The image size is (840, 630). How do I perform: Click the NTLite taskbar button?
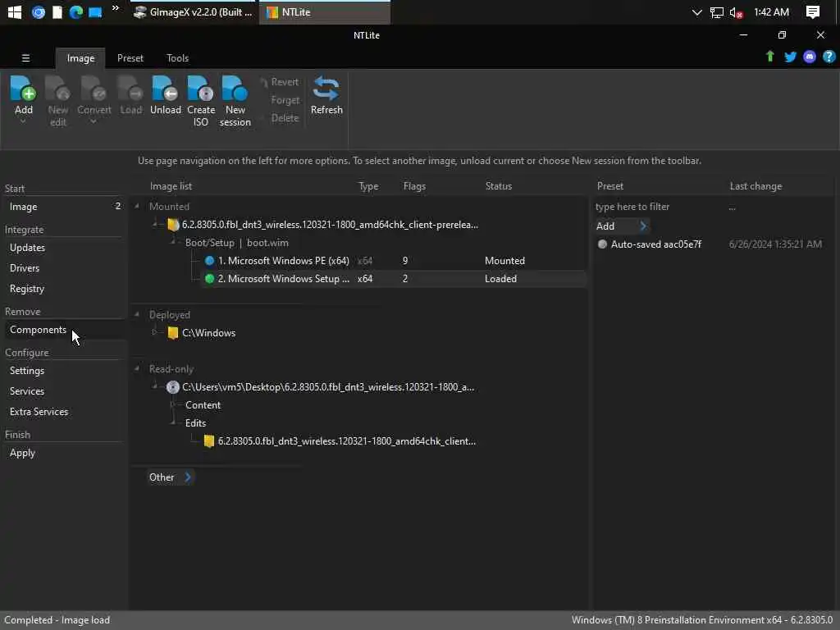[325, 11]
